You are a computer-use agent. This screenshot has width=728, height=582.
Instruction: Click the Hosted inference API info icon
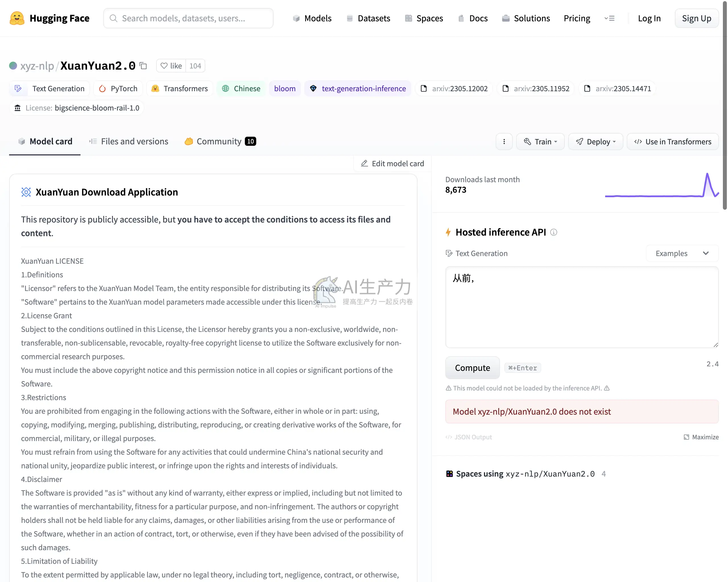pyautogui.click(x=553, y=232)
